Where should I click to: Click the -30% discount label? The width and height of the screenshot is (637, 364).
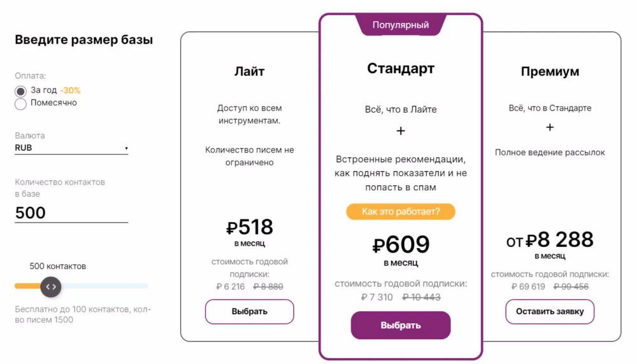[70, 90]
